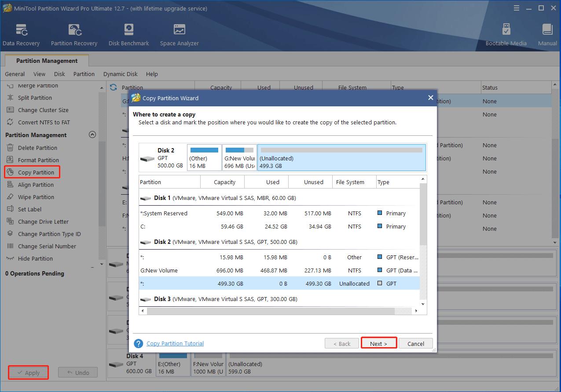Open the Manual icon
This screenshot has height=392, width=561.
(x=547, y=35)
